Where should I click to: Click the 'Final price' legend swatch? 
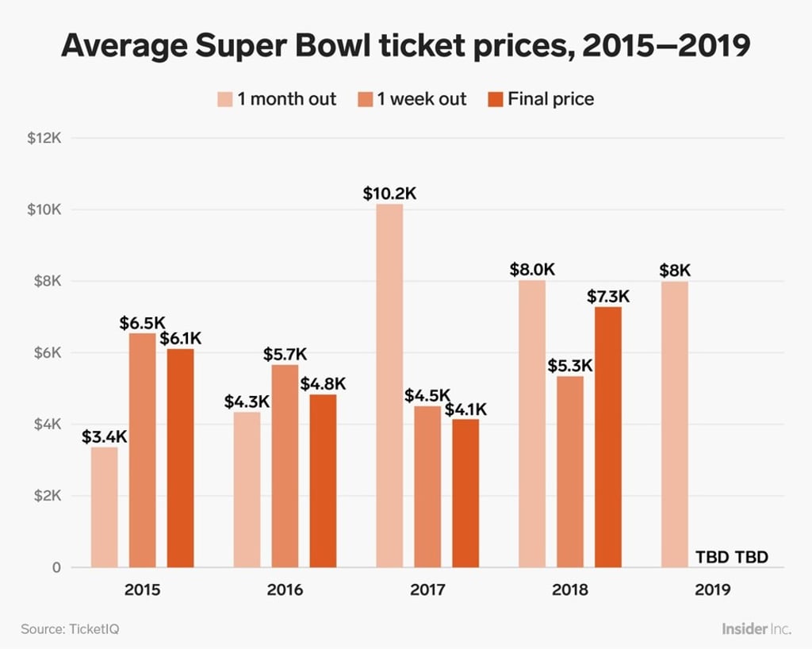tap(496, 99)
